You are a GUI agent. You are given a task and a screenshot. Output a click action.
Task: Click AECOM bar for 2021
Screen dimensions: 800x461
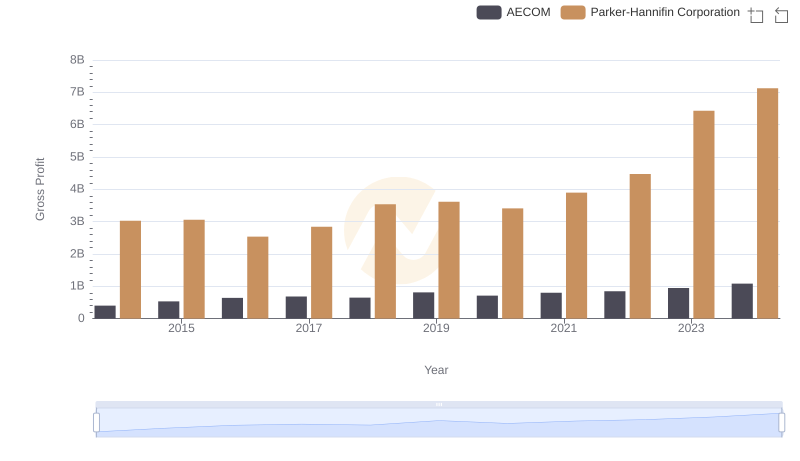coord(551,305)
